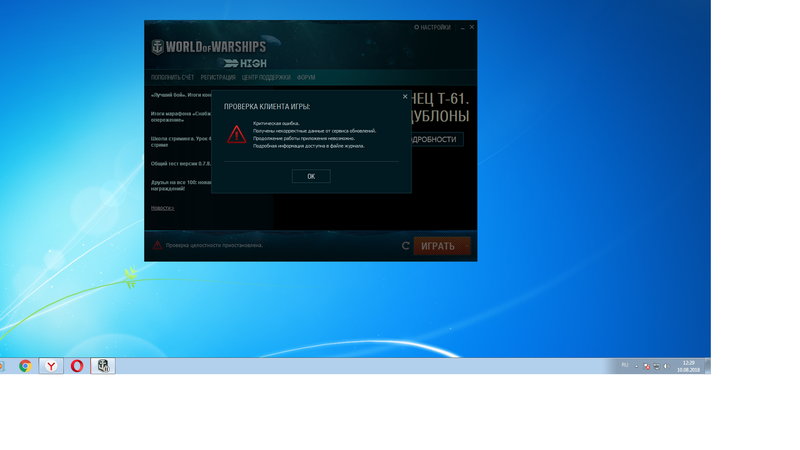The height and width of the screenshot is (450, 800).
Task: Open the Итоги марафона news entry
Action: tap(181, 117)
